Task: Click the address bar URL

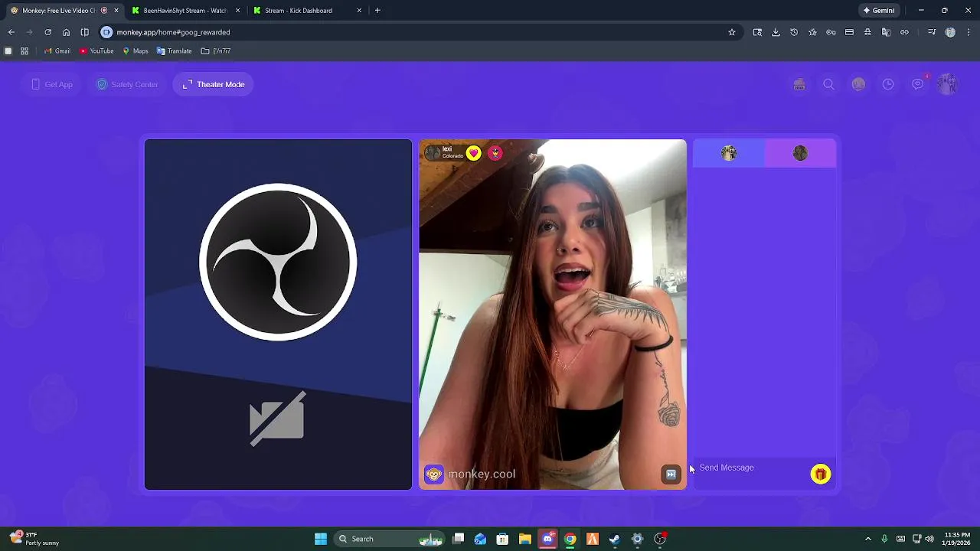Action: click(x=173, y=32)
